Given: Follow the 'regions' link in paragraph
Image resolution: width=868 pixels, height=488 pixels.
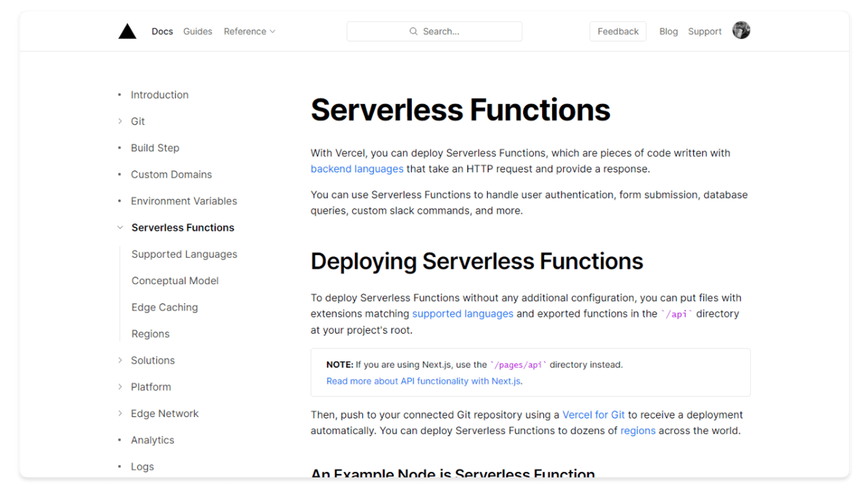Looking at the screenshot, I should click(638, 431).
